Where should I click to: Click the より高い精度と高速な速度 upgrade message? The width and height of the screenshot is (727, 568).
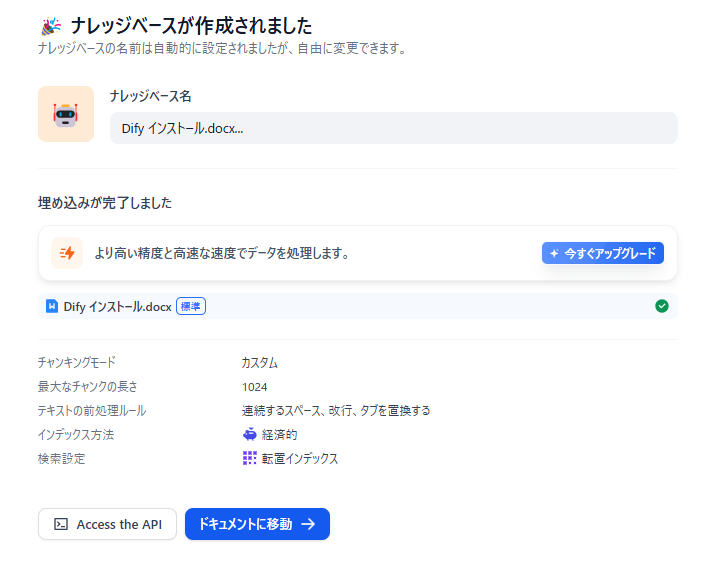pyautogui.click(x=222, y=253)
